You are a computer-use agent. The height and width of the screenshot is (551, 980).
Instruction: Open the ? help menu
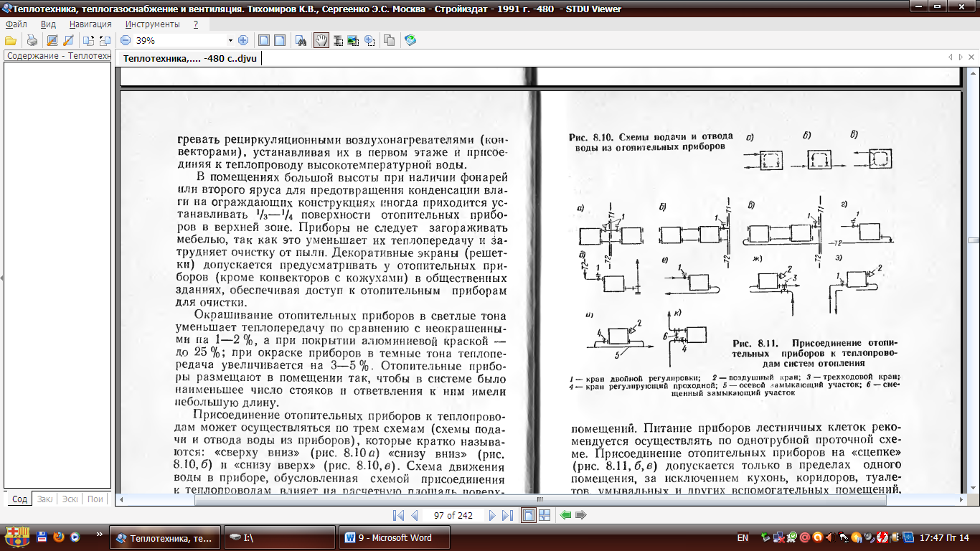click(x=196, y=24)
